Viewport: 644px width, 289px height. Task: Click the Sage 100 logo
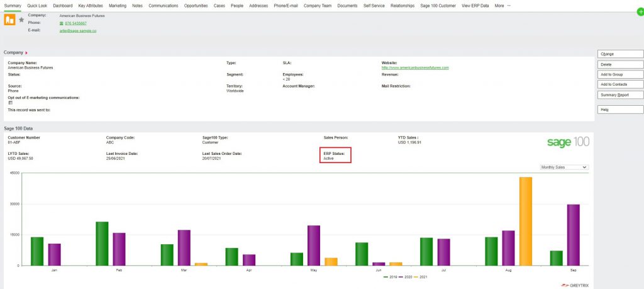click(568, 142)
